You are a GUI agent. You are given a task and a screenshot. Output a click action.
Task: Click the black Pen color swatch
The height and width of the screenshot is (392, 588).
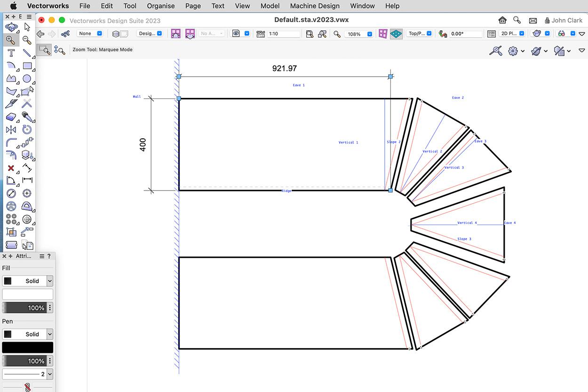tap(27, 348)
